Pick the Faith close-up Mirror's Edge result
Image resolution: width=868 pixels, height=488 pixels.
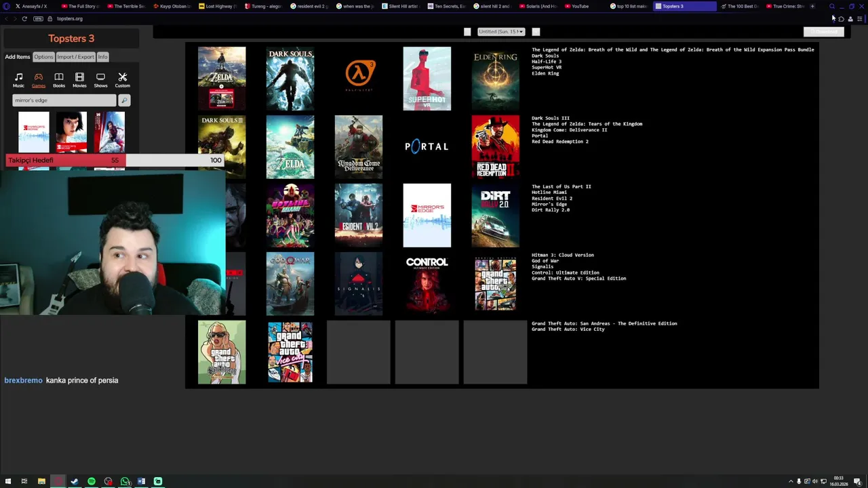coord(71,132)
